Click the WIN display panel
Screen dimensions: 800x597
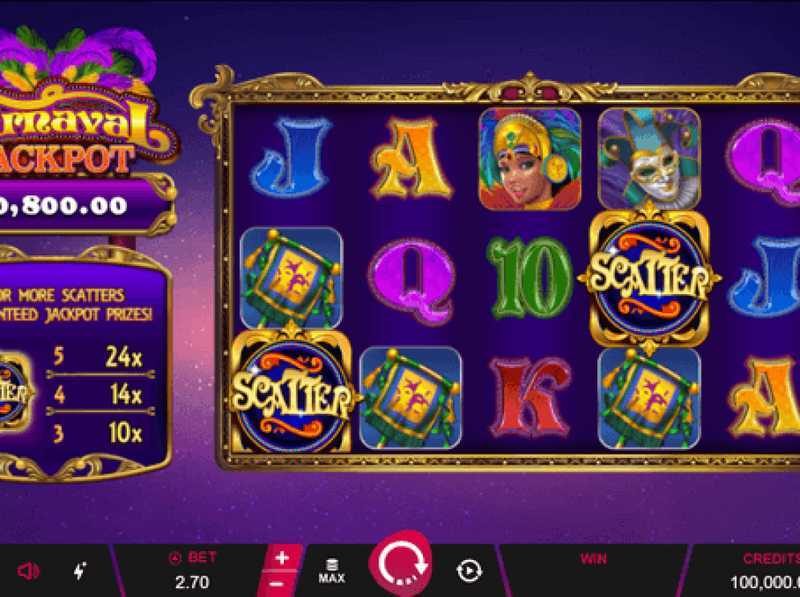593,570
